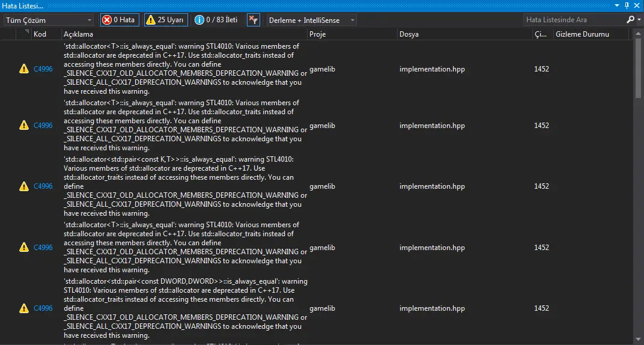Sort by the Kod column header
644x345 pixels.
[40, 34]
